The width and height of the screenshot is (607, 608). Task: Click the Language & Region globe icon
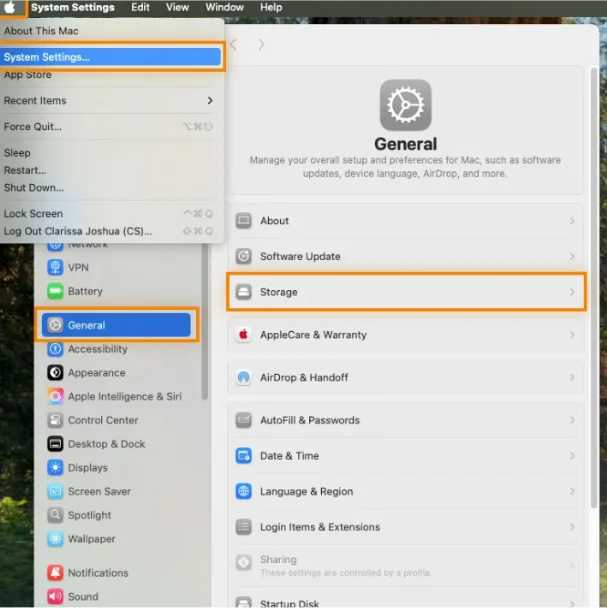click(x=244, y=491)
